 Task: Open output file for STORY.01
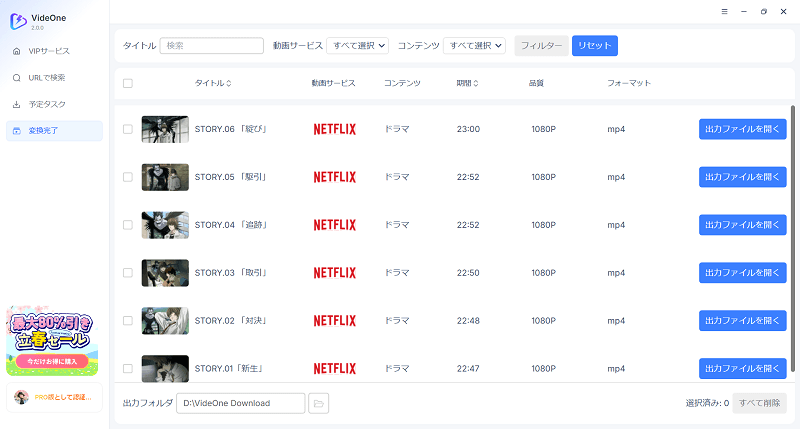742,368
